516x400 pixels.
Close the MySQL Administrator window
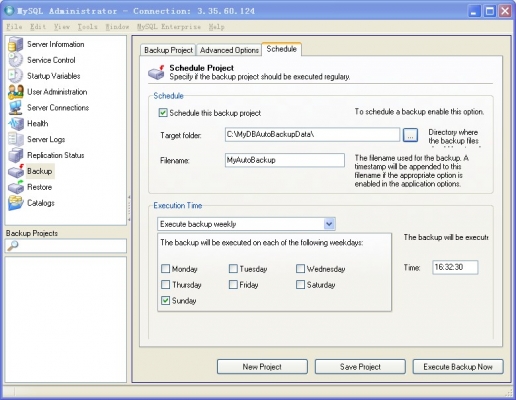pos(505,11)
